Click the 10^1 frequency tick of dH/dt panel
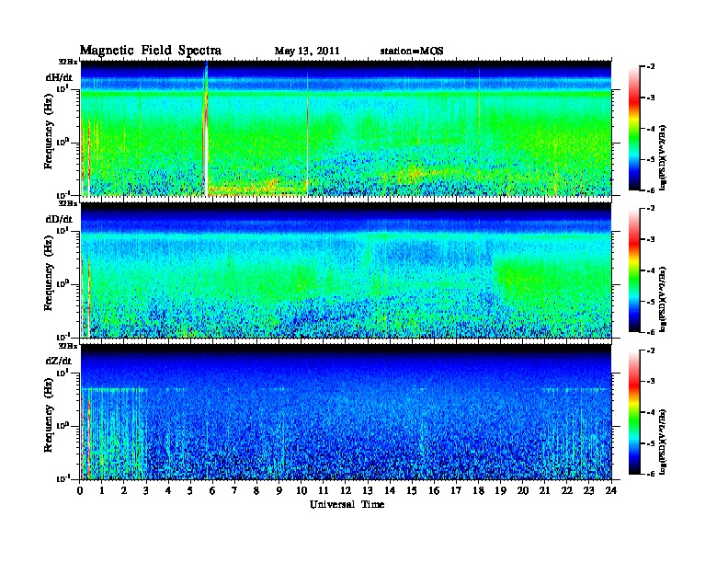Screen dimensions: 728x563 63,88
